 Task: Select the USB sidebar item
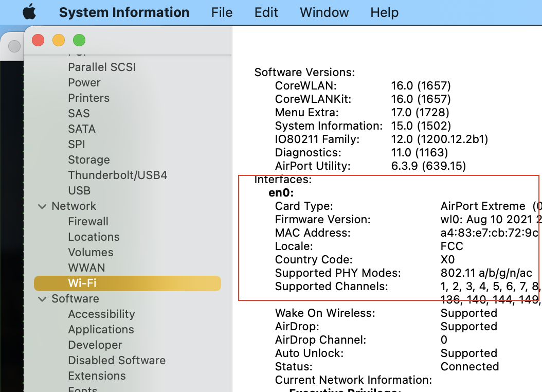(x=79, y=191)
